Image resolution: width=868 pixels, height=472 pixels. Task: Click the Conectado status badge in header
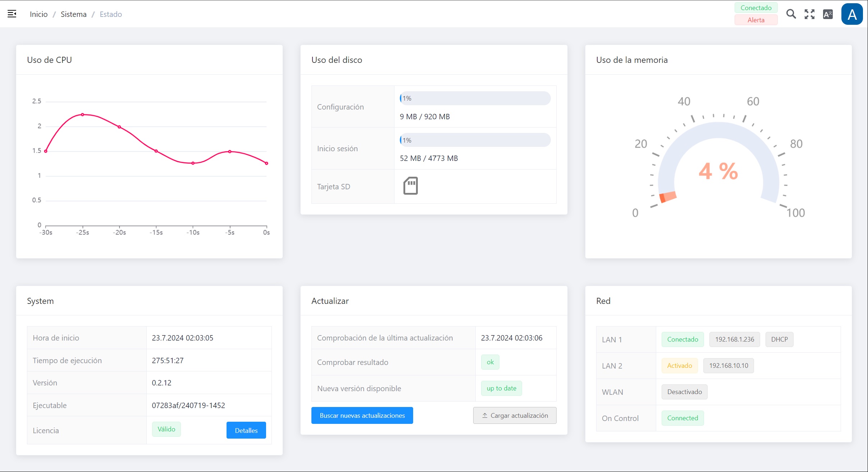tap(756, 8)
